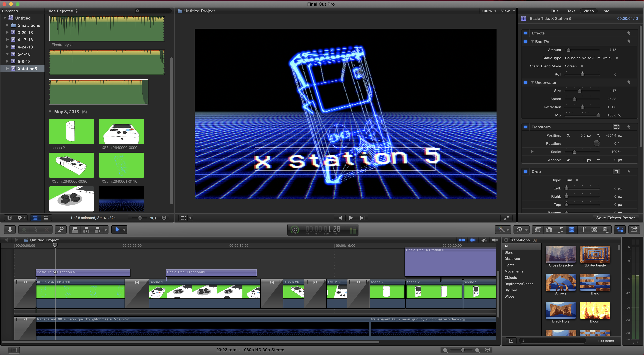This screenshot has width=644, height=355.
Task: Disable the Underwater effect checkbox
Action: (x=525, y=83)
